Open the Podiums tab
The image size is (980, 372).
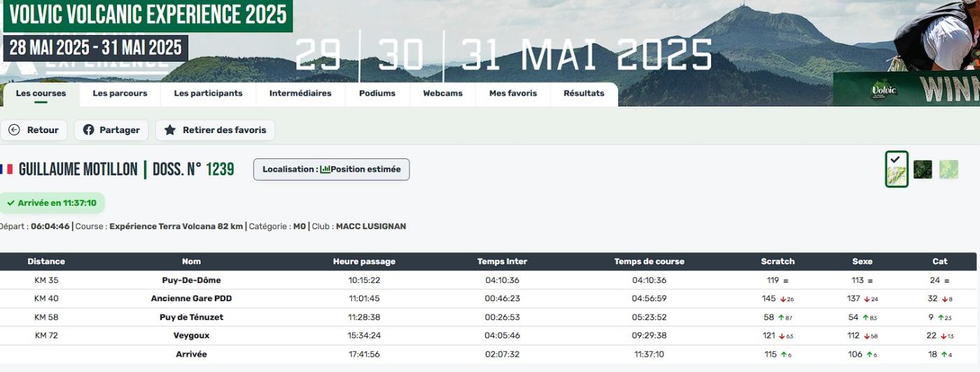click(x=377, y=94)
